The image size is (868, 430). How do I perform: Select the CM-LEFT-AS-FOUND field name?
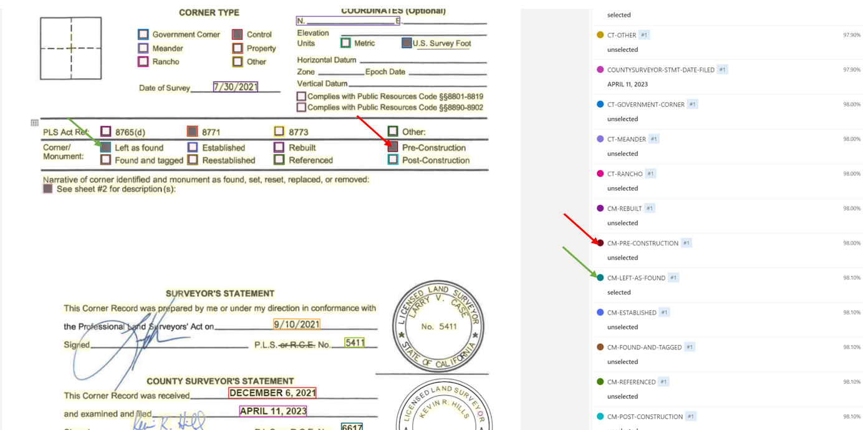pos(636,278)
